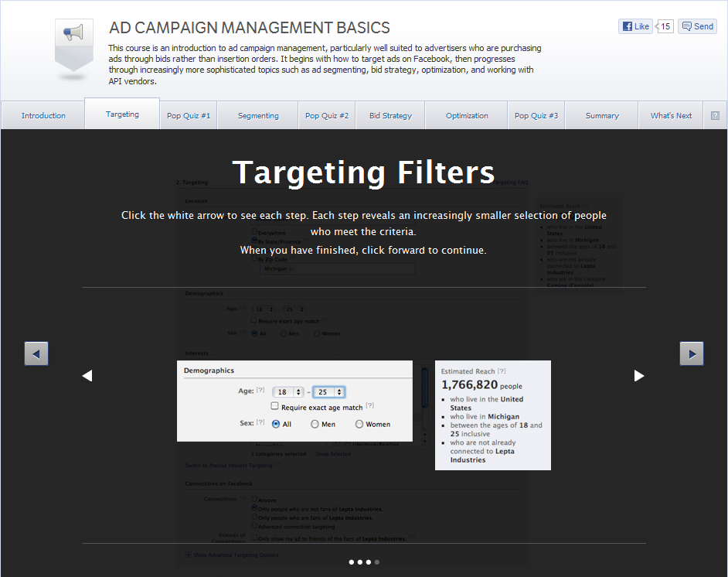
Task: Open the maximum age 25 dropdown
Action: click(x=328, y=391)
